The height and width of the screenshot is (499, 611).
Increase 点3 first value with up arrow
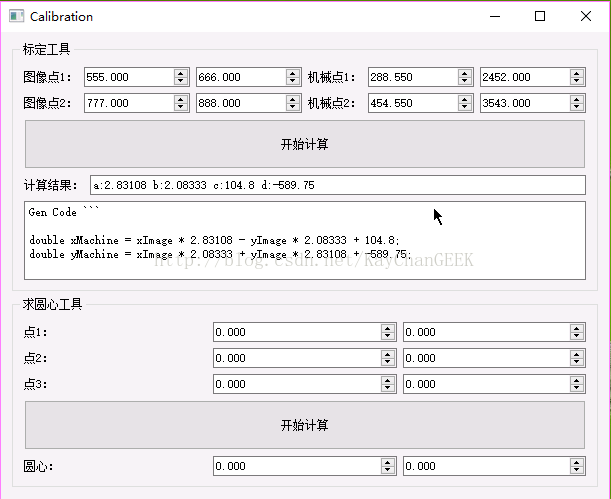388,380
